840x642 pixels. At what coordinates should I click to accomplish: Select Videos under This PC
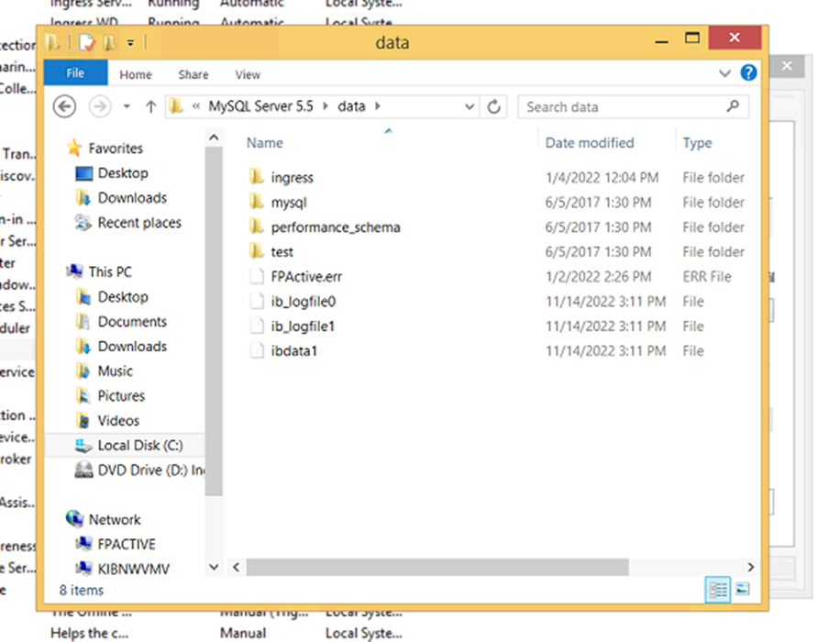[x=118, y=420]
